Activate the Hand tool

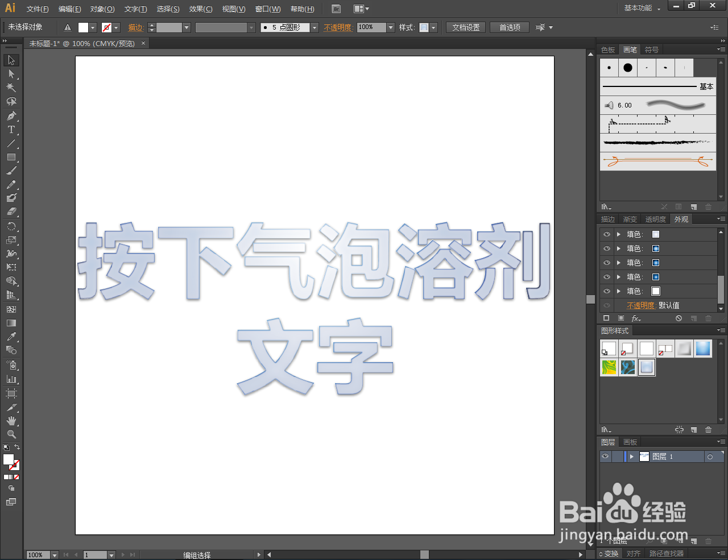coord(12,421)
